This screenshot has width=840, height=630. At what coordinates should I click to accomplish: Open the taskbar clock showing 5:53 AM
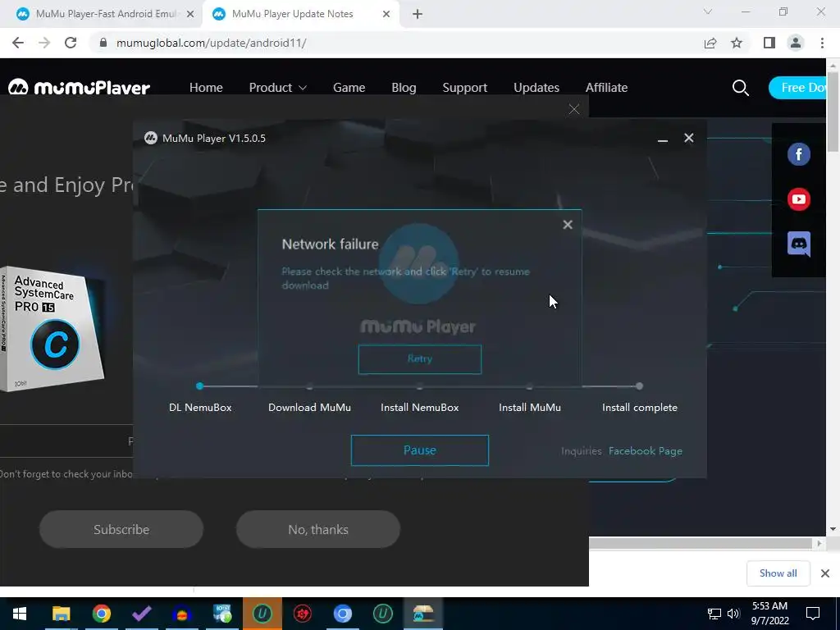[769, 614]
